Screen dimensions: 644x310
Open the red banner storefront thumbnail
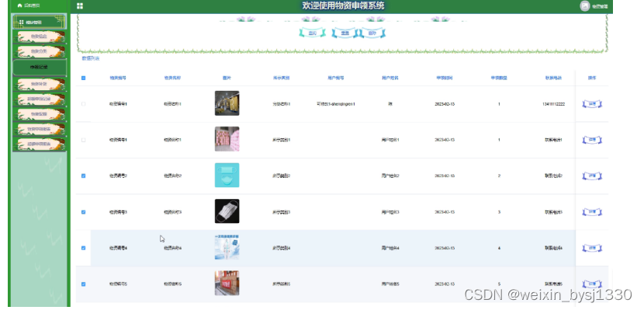coord(227,283)
